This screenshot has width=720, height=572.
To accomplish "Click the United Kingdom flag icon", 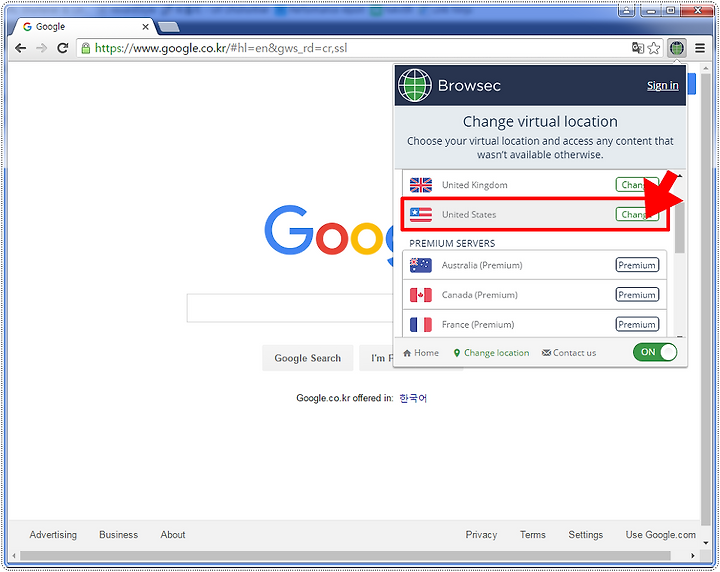I will [x=421, y=185].
